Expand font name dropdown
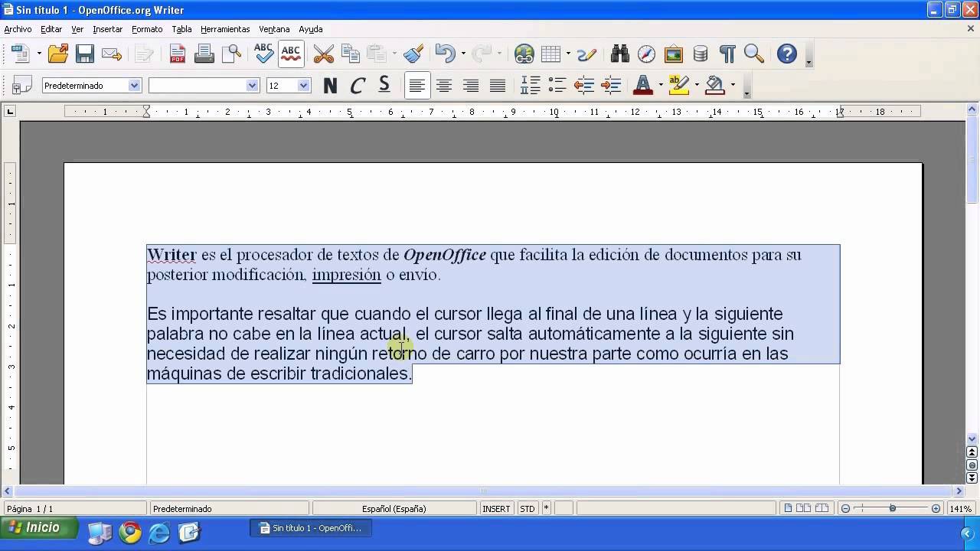Image resolution: width=980 pixels, height=551 pixels. pyautogui.click(x=253, y=86)
